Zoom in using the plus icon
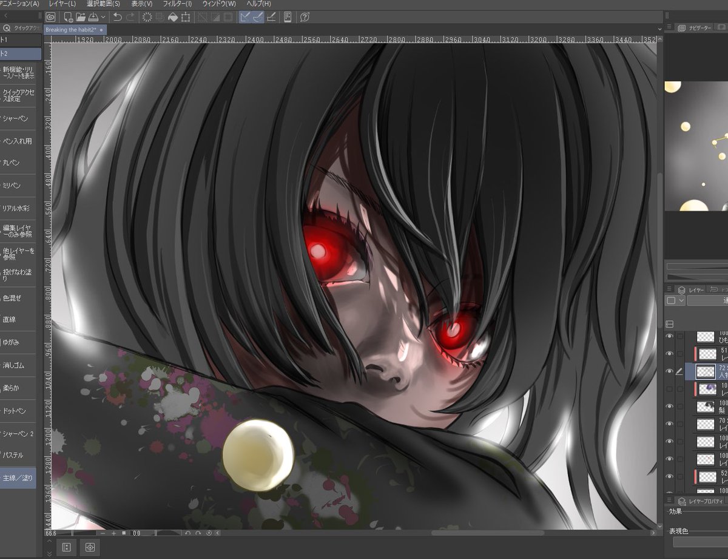The height and width of the screenshot is (560, 728). 113,533
